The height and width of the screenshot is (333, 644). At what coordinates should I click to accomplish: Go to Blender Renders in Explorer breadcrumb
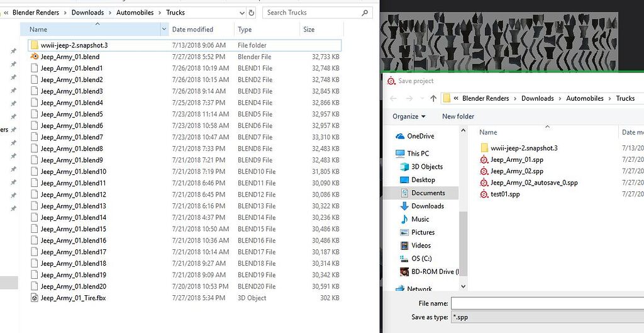coord(36,13)
